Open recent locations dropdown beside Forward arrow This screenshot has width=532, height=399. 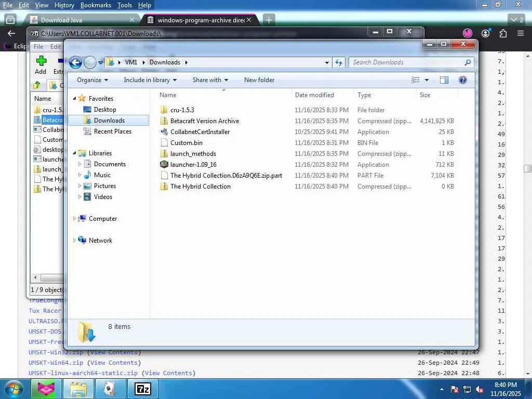coord(100,62)
